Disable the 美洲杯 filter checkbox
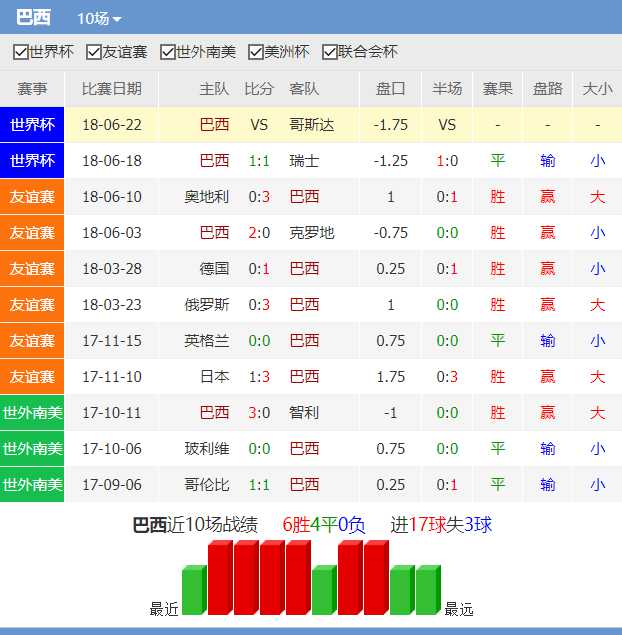The image size is (622, 635). (256, 52)
